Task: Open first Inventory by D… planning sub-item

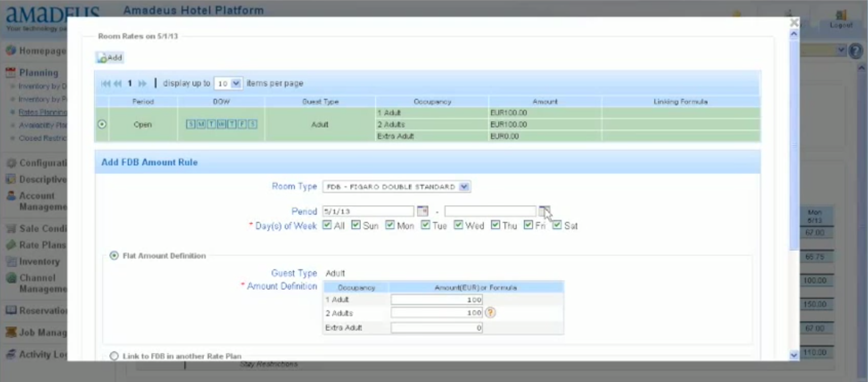Action: pyautogui.click(x=42, y=86)
